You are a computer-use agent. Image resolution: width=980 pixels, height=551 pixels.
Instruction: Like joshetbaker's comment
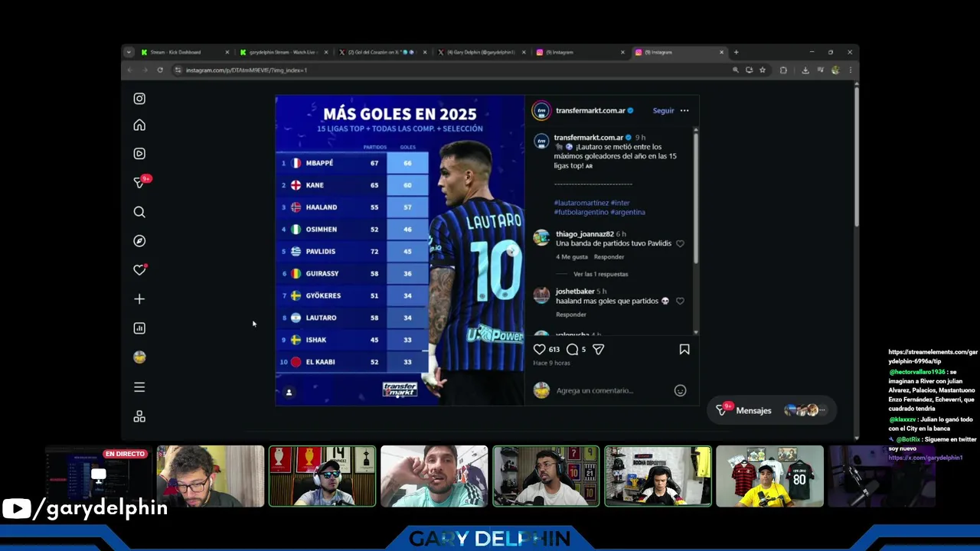pyautogui.click(x=680, y=302)
